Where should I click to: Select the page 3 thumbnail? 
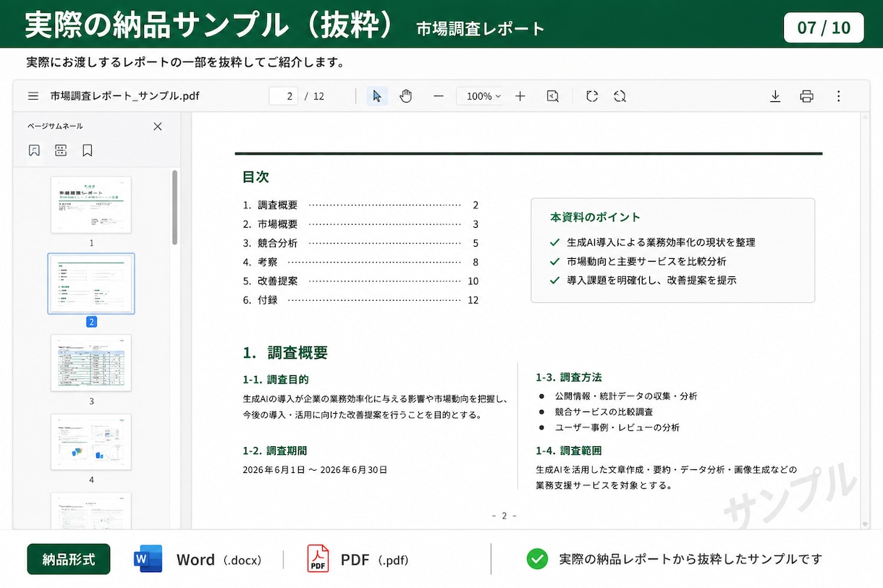pos(91,362)
